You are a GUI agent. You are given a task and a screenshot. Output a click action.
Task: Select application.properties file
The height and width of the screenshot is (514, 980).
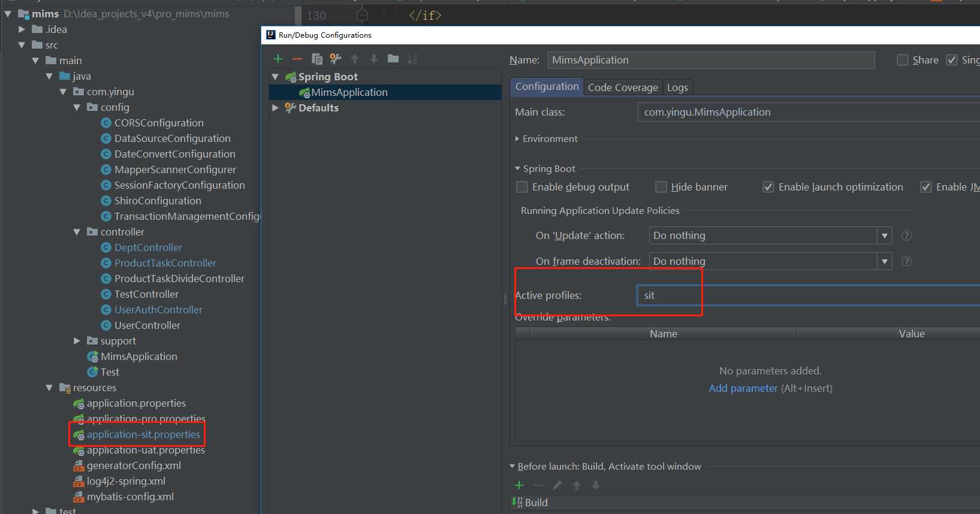tap(129, 403)
